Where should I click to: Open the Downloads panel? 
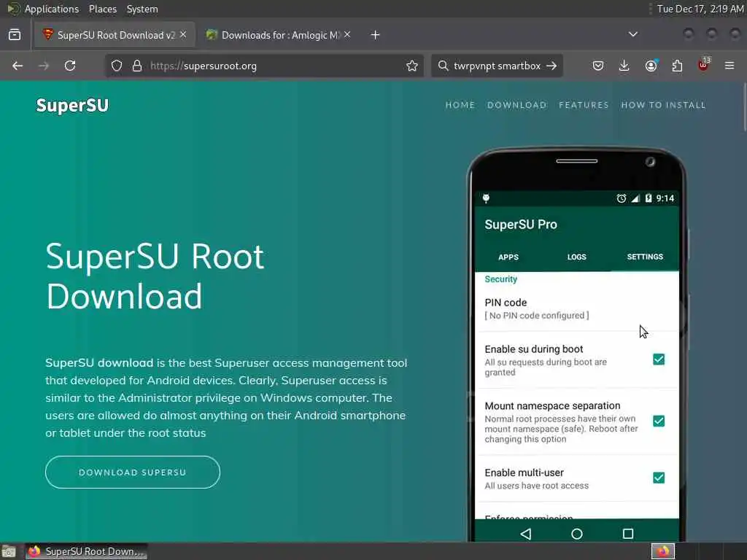(x=624, y=66)
